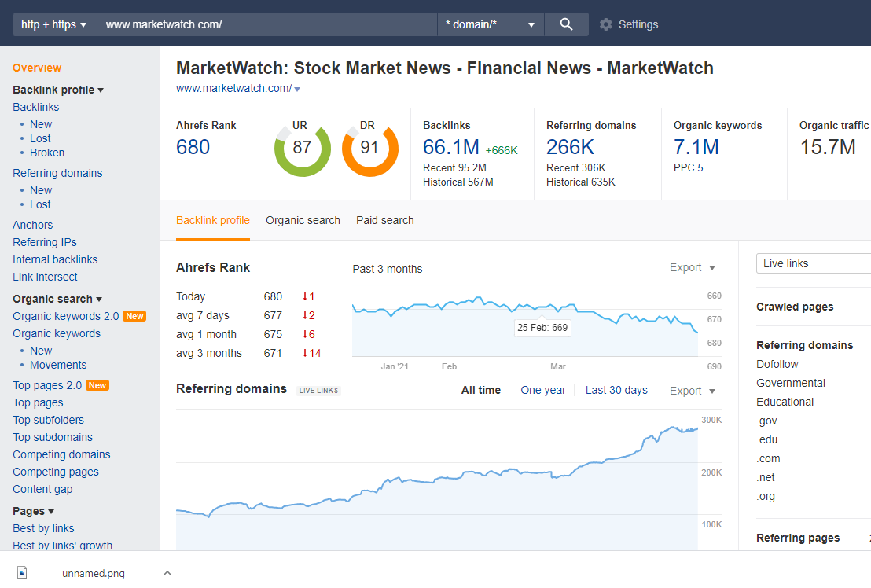Switch to the Organic search tab
Image resolution: width=871 pixels, height=588 pixels.
pyautogui.click(x=303, y=220)
